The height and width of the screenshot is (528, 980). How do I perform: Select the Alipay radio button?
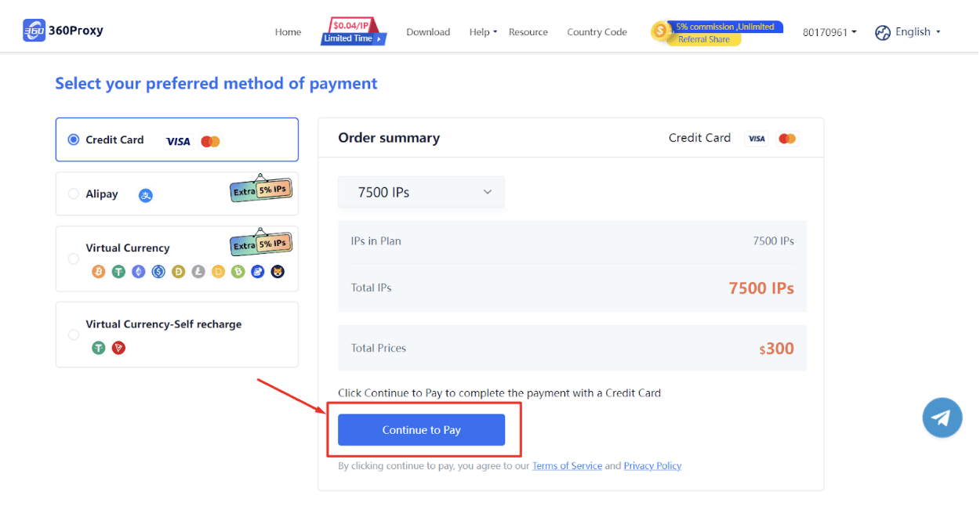(74, 193)
